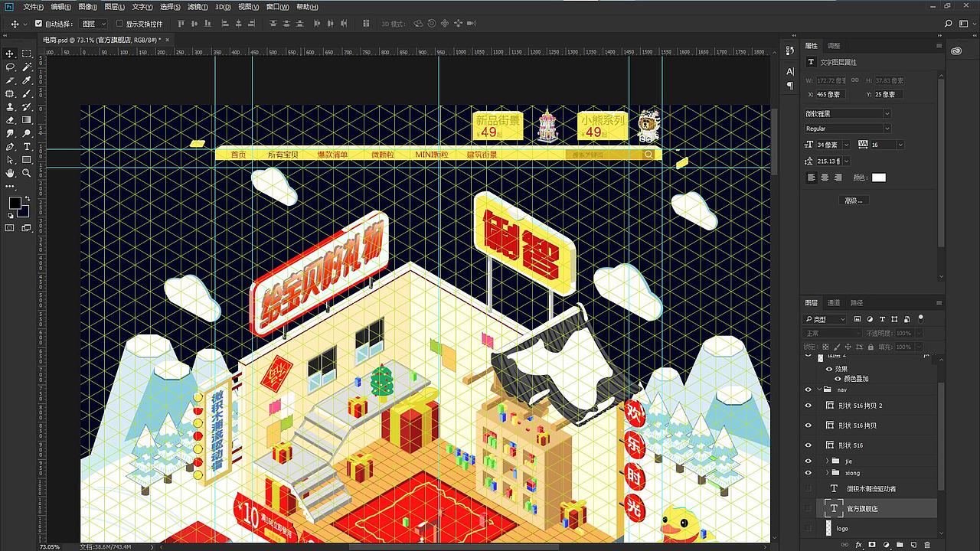Select the Rectangular Marquee tool

point(27,54)
